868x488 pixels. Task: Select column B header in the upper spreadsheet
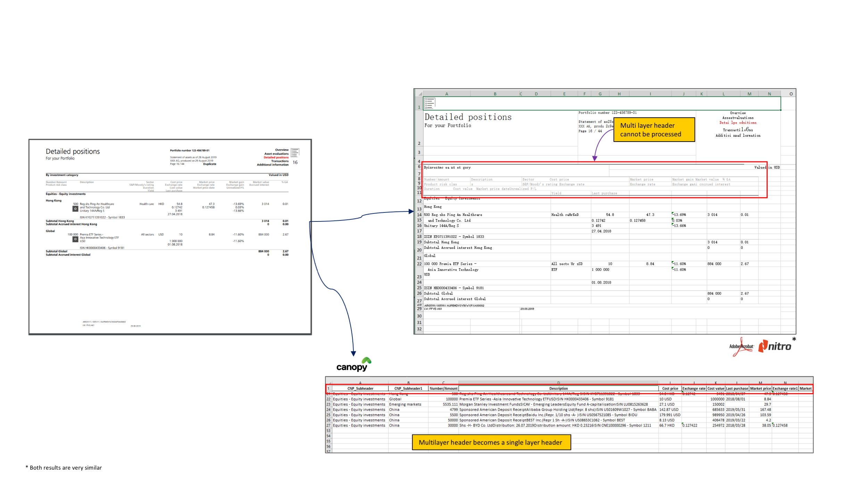(x=495, y=94)
